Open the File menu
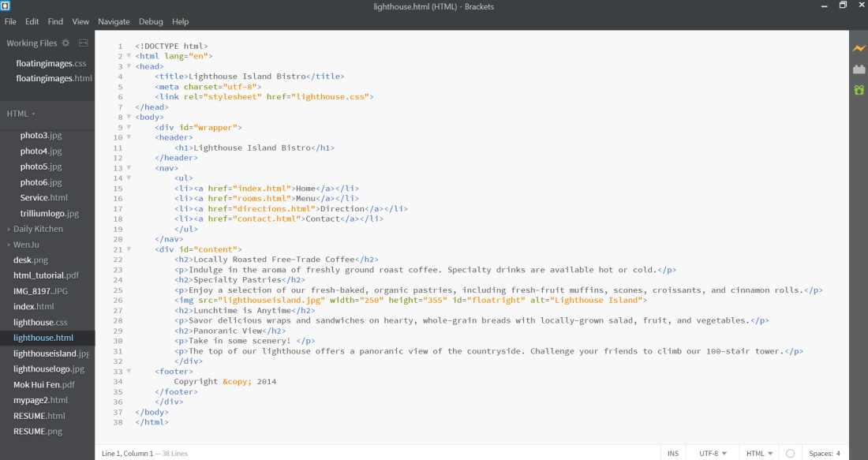The width and height of the screenshot is (868, 460). [x=10, y=21]
